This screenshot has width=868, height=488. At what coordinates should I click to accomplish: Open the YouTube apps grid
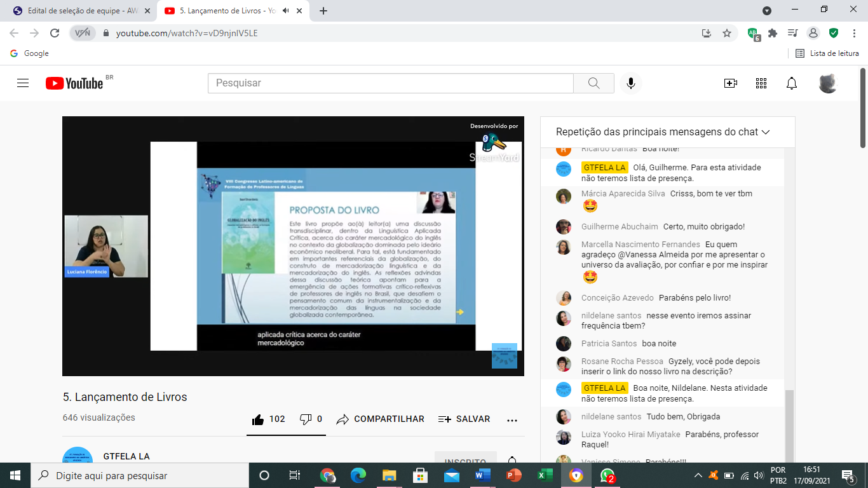click(x=761, y=83)
